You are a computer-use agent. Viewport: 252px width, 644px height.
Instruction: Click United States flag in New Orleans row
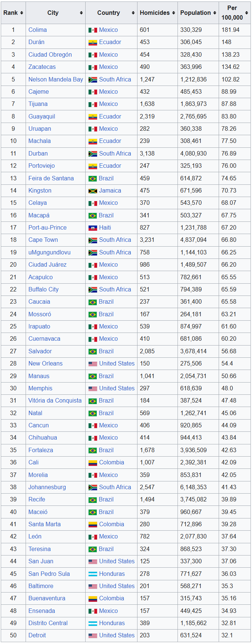click(93, 364)
